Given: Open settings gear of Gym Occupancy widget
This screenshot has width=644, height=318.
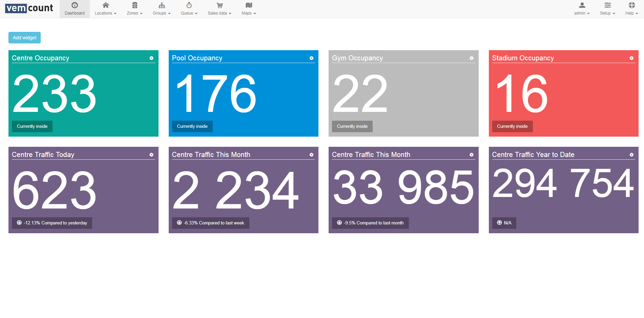Looking at the screenshot, I should point(472,58).
